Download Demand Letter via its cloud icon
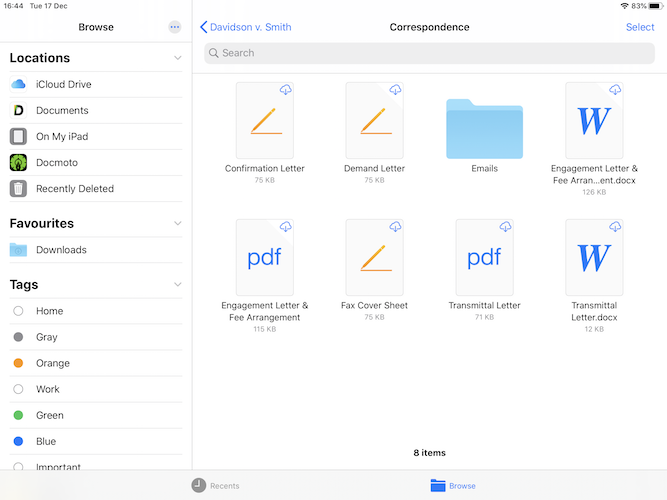667x500 pixels. pos(395,89)
